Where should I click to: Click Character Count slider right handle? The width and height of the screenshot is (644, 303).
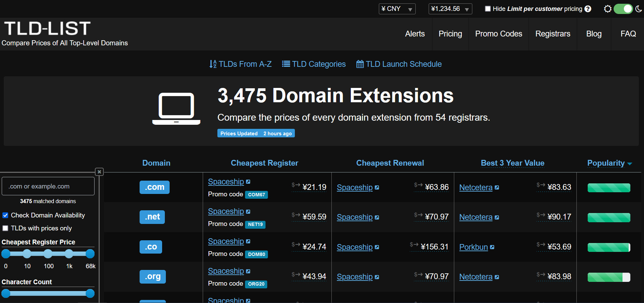click(x=90, y=293)
